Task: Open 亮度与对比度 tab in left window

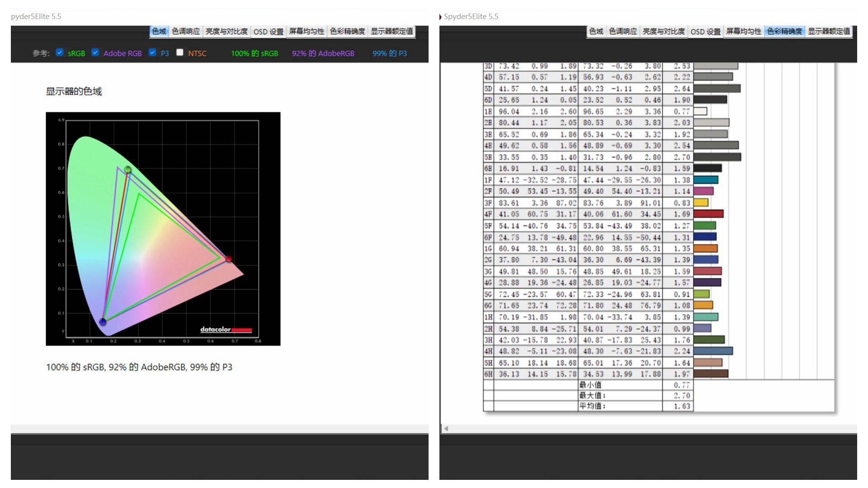Action: (x=226, y=31)
